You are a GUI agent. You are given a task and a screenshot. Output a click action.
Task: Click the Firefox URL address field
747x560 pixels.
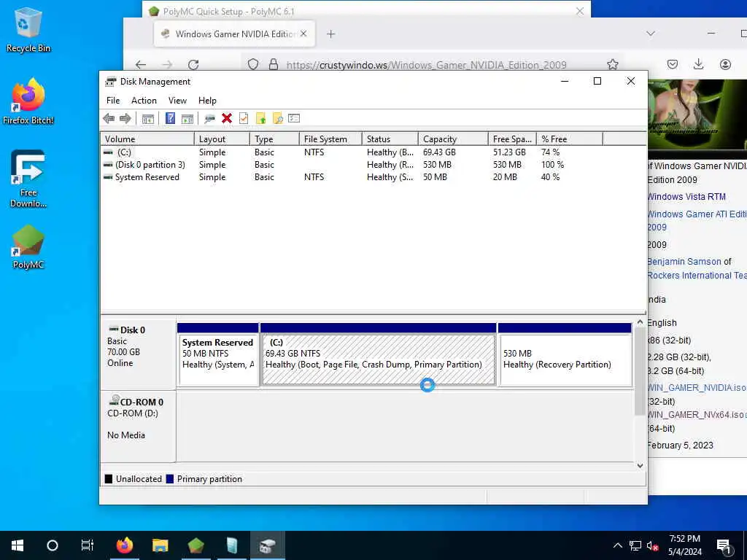coord(433,64)
